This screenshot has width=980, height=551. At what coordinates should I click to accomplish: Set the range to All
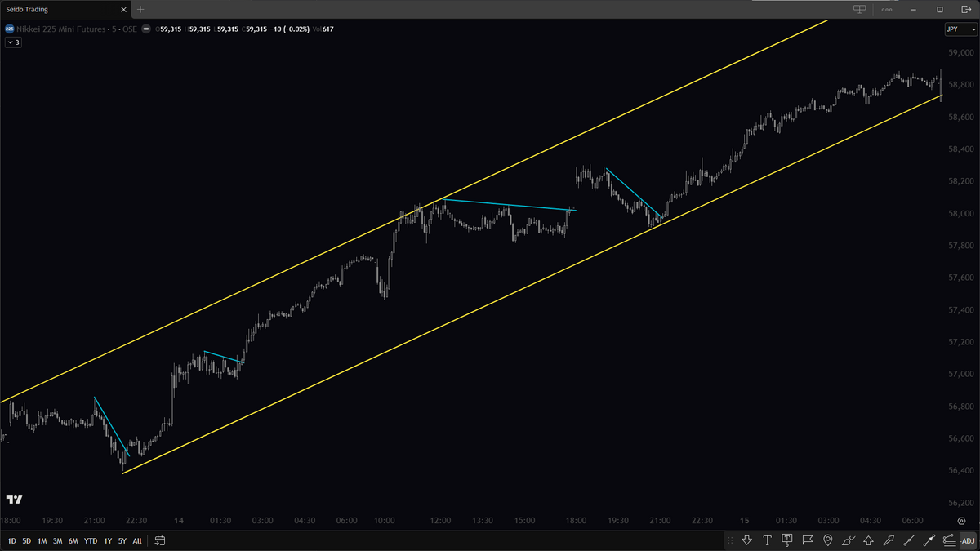[x=136, y=541]
